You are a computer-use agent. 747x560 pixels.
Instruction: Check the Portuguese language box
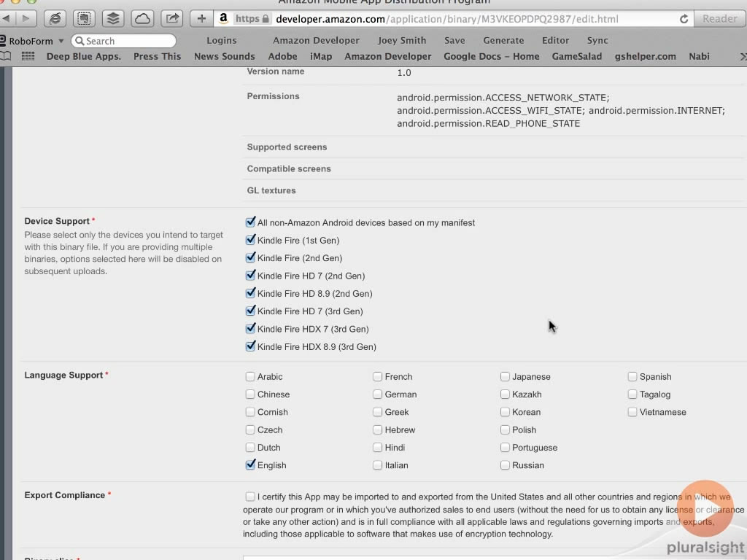(x=505, y=448)
